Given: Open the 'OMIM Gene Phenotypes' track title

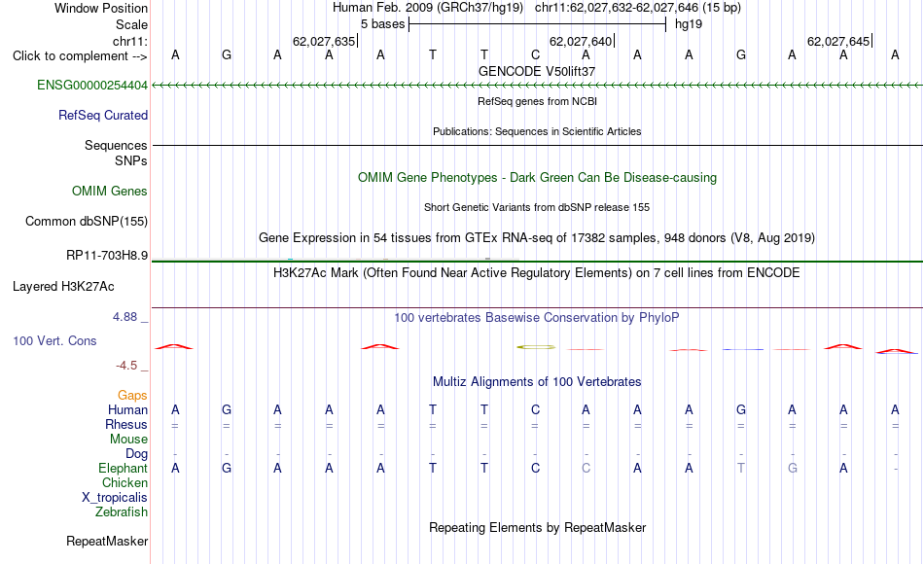Looking at the screenshot, I should 537,177.
